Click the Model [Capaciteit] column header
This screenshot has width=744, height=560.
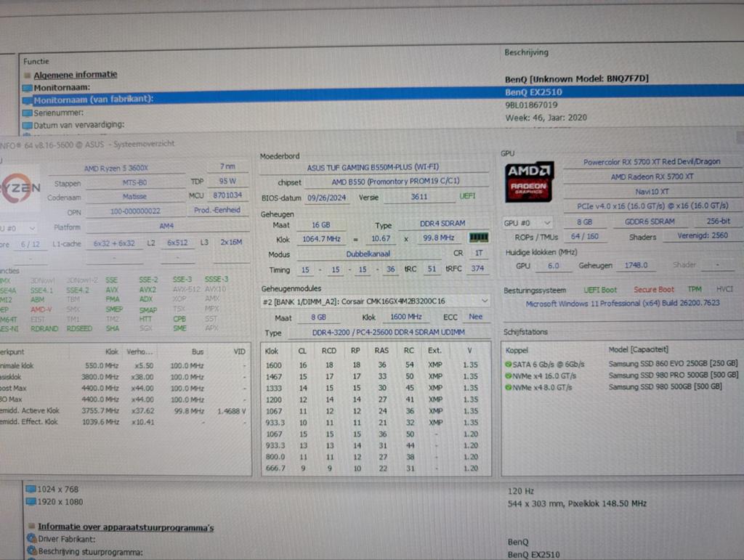tap(638, 349)
